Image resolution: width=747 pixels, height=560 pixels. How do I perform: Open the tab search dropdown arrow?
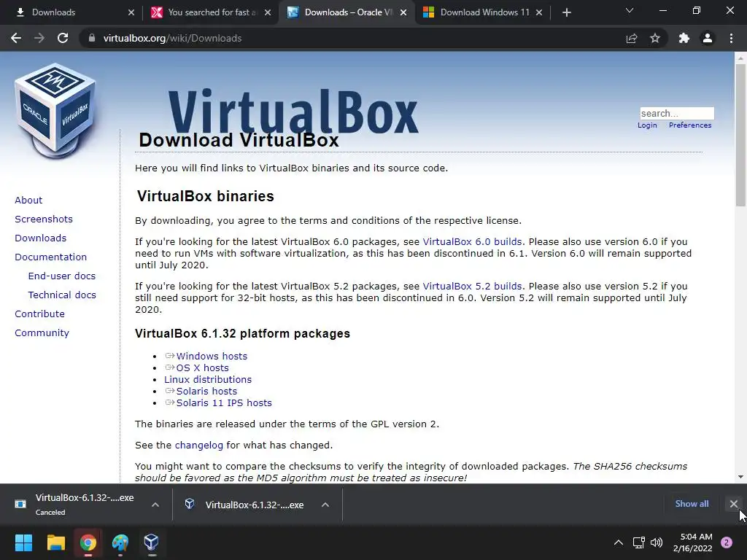630,10
